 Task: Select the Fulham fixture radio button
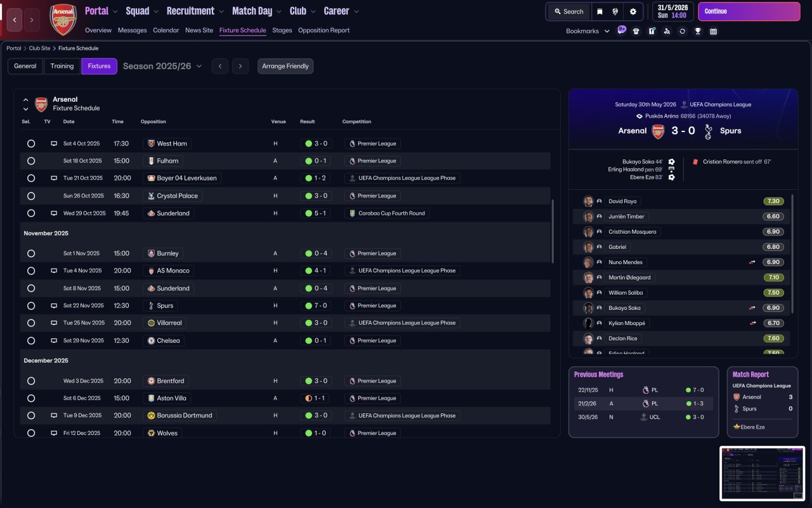[x=31, y=161]
